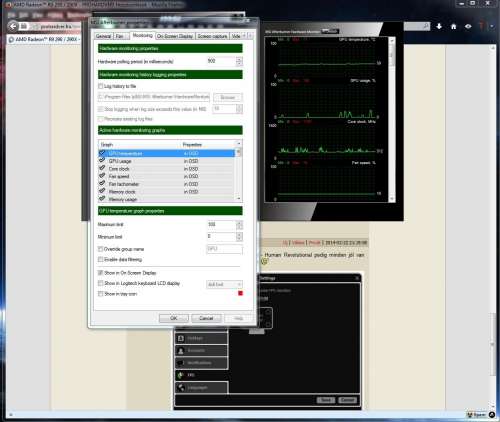The width and height of the screenshot is (500, 422).
Task: Click the hardware monitor graph scrollbar
Action: coord(392,119)
